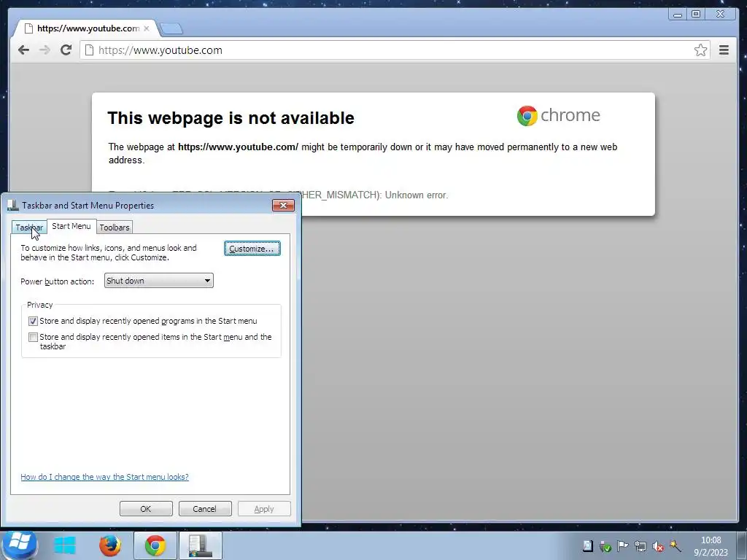Click OK in Taskbar properties
The width and height of the screenshot is (747, 560).
click(x=146, y=508)
